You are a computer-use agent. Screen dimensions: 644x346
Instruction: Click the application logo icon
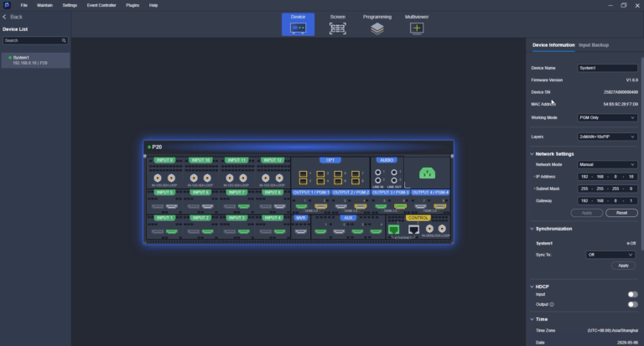[x=7, y=5]
